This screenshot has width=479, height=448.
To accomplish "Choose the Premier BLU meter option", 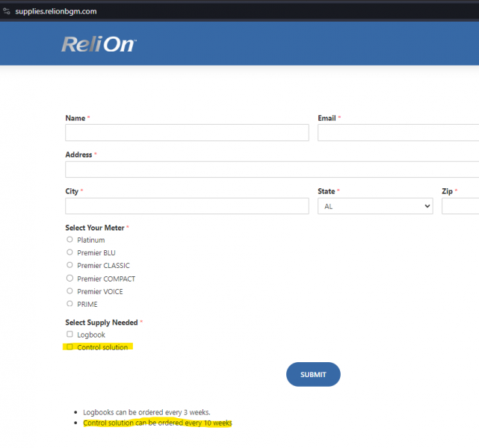I will pyautogui.click(x=69, y=252).
